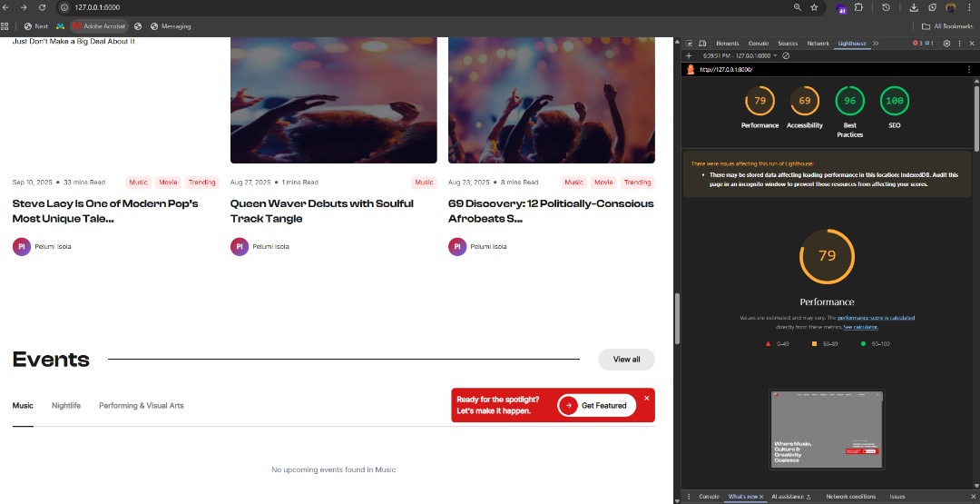This screenshot has height=504, width=980.
Task: Click the Lighthouse page screenshot thumbnail
Action: [x=827, y=429]
